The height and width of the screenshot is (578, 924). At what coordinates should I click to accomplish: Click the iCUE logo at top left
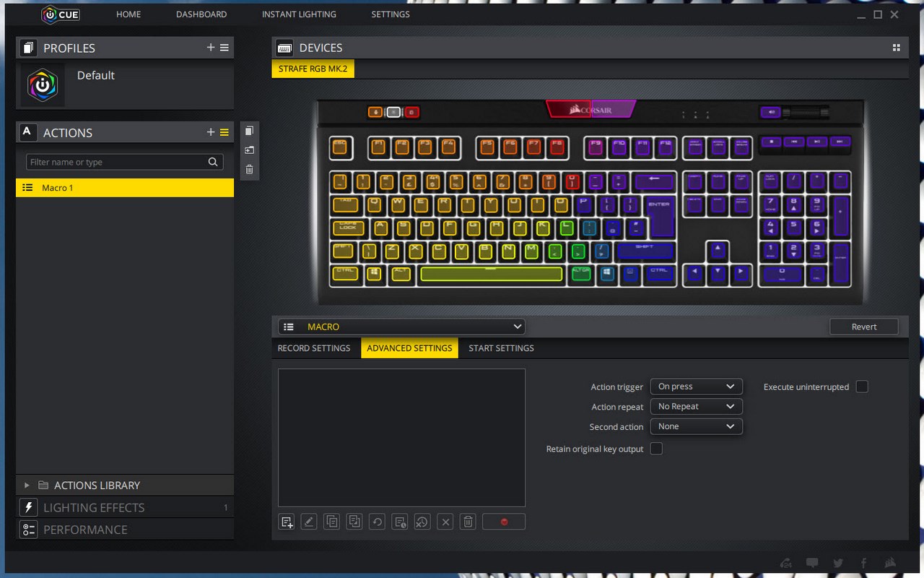61,14
